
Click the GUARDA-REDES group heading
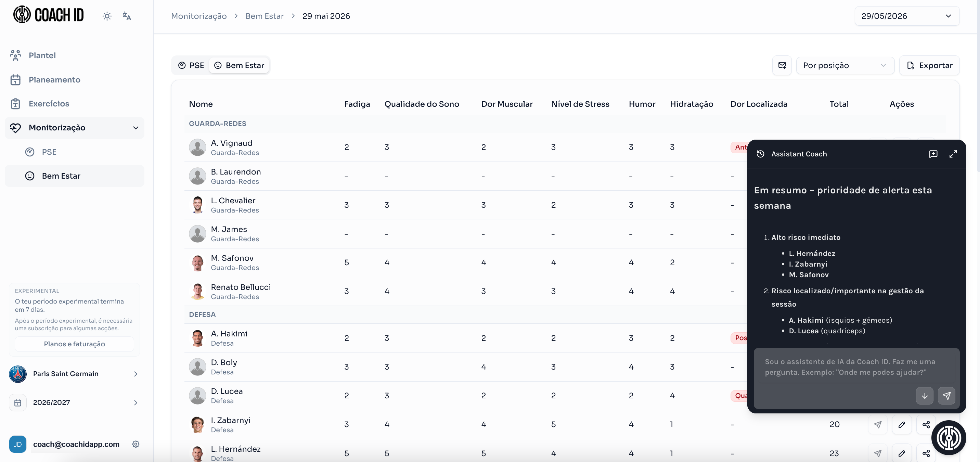(x=218, y=124)
